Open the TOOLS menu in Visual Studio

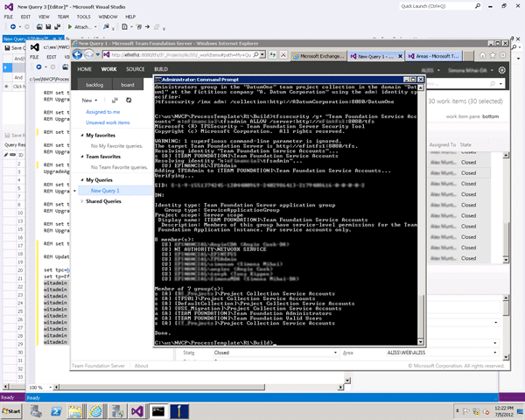point(83,17)
